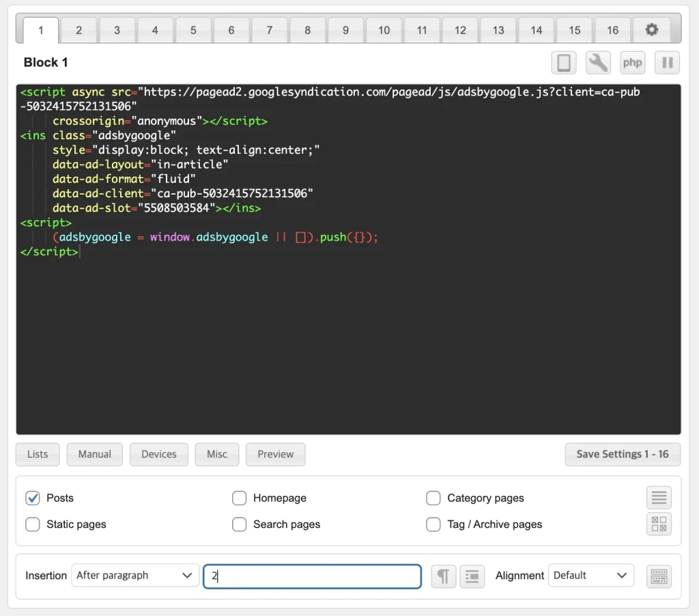
Task: Pause insertion of Block 1
Action: coord(667,62)
